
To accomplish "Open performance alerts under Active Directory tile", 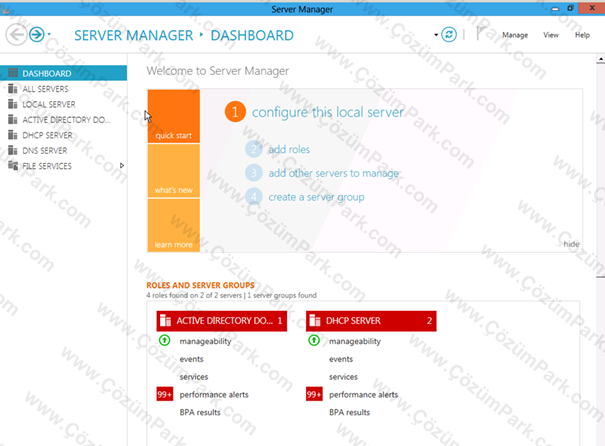I will pos(214,395).
